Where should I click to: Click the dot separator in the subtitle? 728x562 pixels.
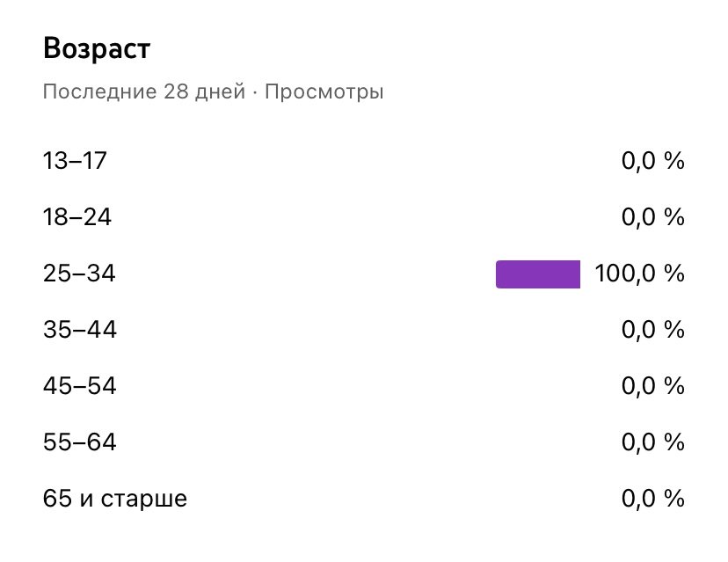point(255,91)
